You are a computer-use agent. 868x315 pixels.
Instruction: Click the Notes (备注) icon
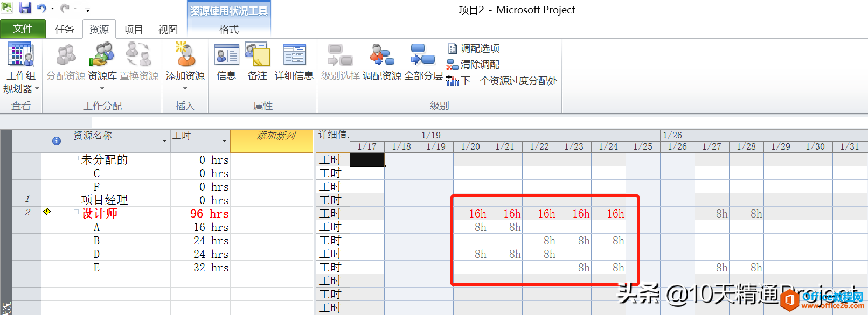(257, 56)
